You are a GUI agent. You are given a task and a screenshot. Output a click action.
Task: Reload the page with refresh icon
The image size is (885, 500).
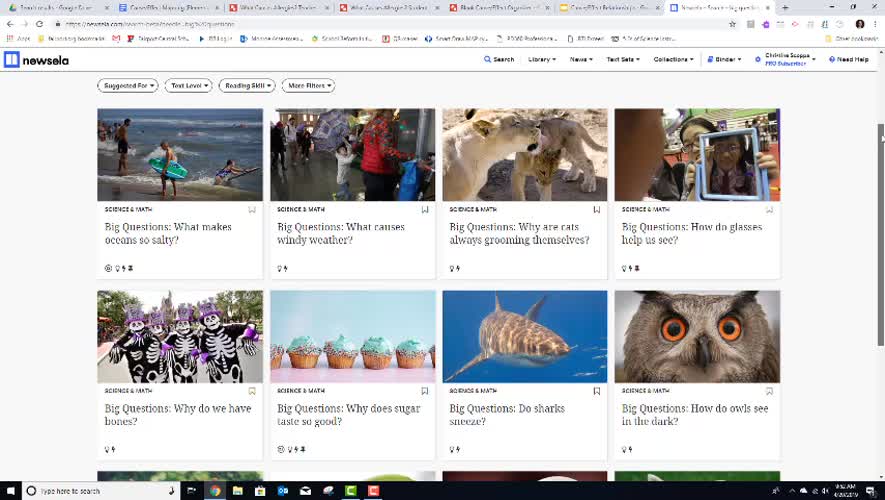point(40,24)
